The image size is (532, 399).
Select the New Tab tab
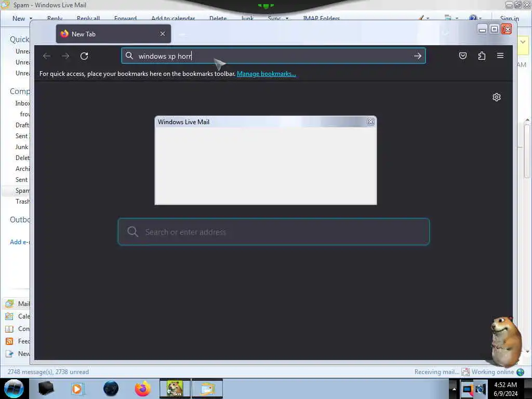tap(113, 34)
